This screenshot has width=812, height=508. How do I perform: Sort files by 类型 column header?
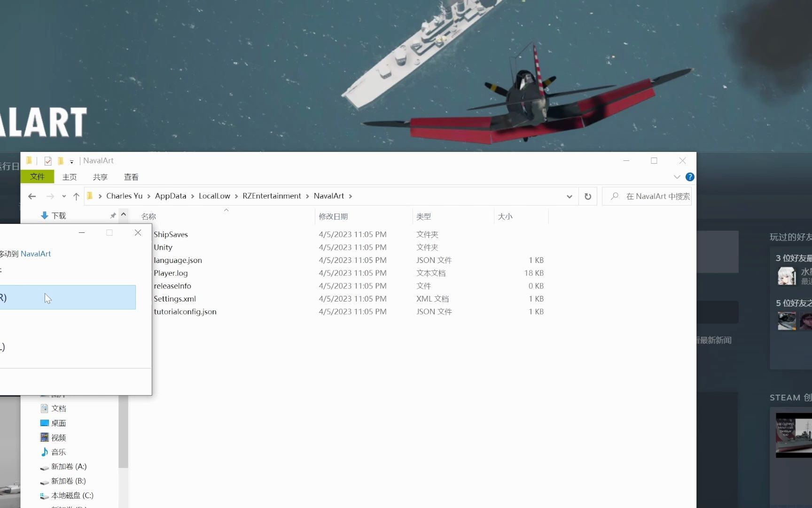423,216
